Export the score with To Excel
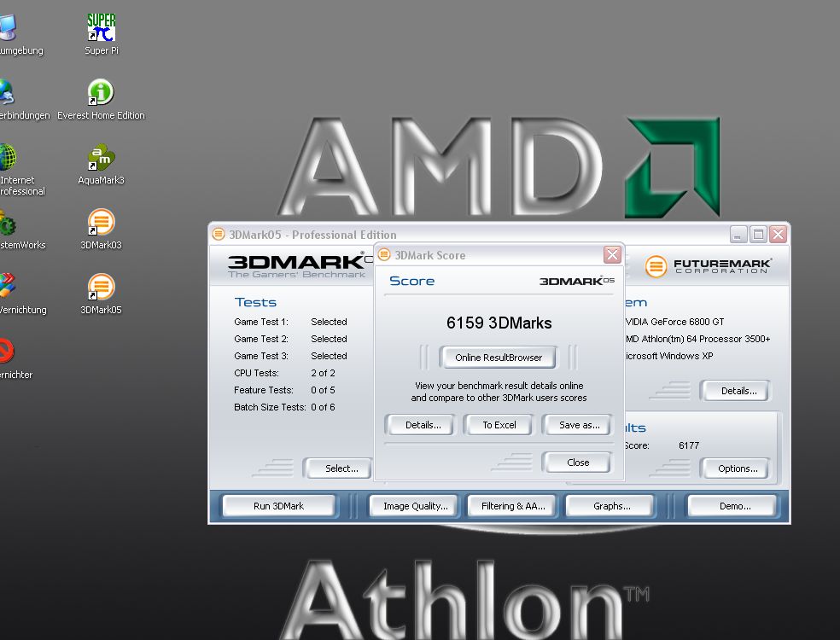Image resolution: width=840 pixels, height=640 pixels. 499,425
